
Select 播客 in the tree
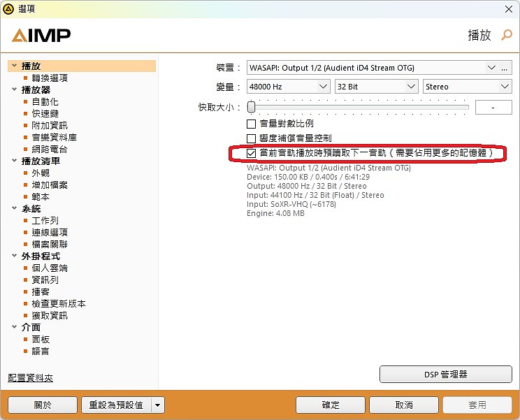click(41, 292)
